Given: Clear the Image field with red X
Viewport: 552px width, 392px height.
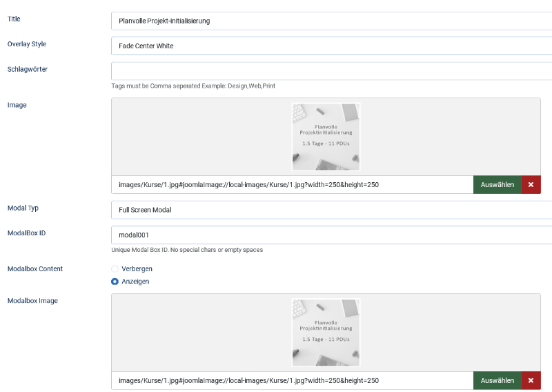Looking at the screenshot, I should pyautogui.click(x=531, y=184).
